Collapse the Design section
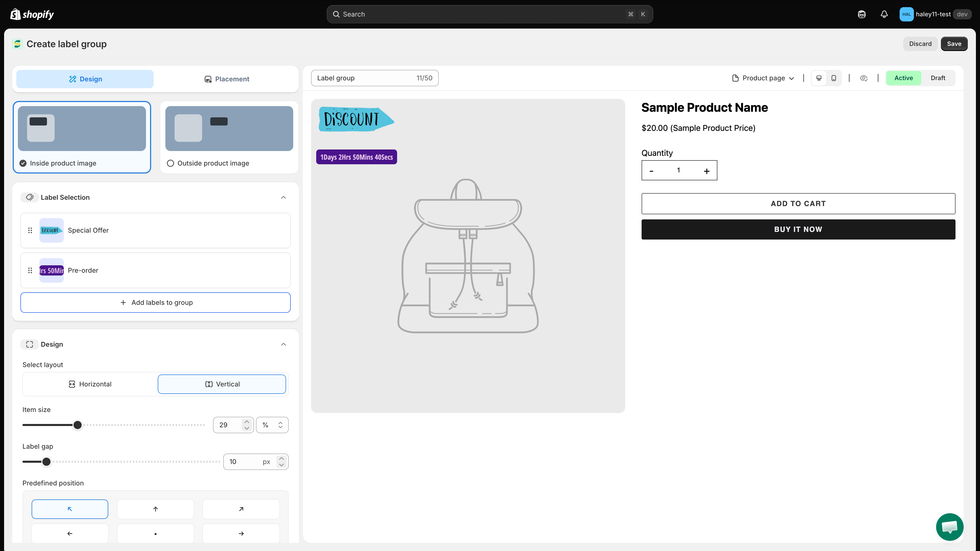980x551 pixels. pos(284,344)
